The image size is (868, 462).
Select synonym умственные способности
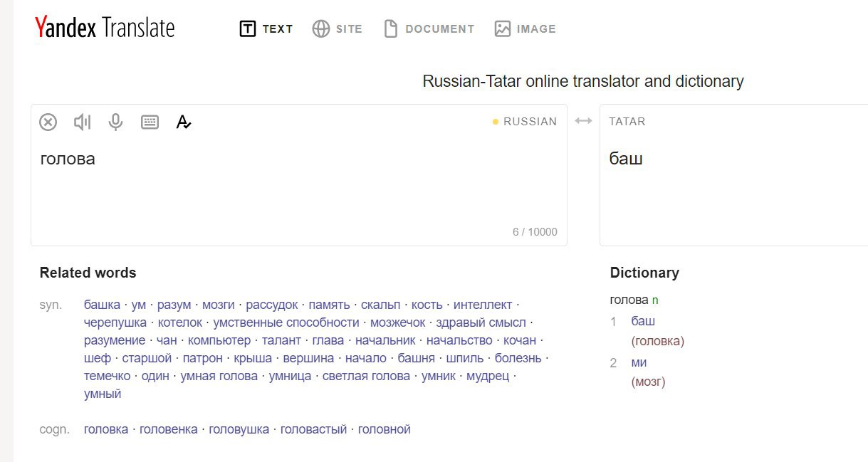[286, 322]
